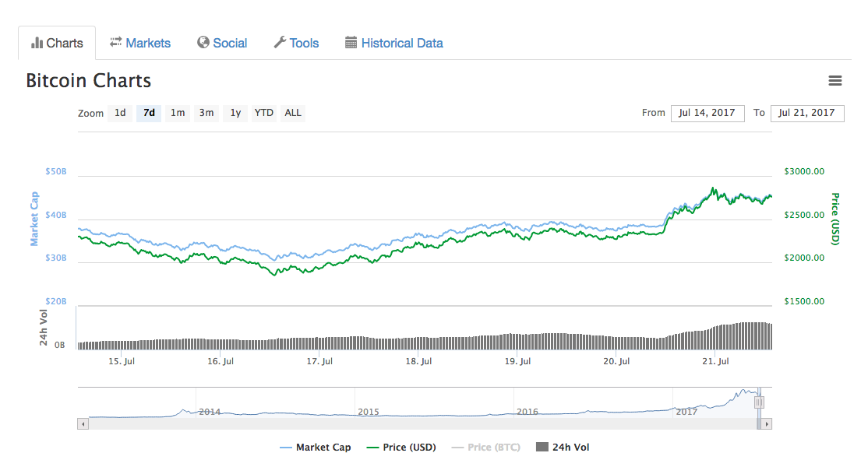Click the 24h Vol axis title
The image size is (868, 453).
pos(43,328)
